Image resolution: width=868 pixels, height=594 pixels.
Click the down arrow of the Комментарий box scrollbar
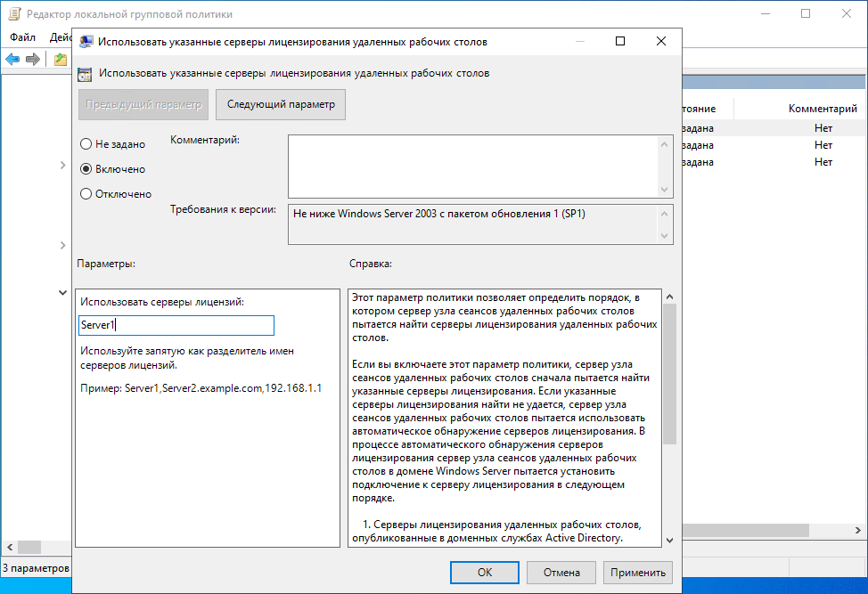664,190
